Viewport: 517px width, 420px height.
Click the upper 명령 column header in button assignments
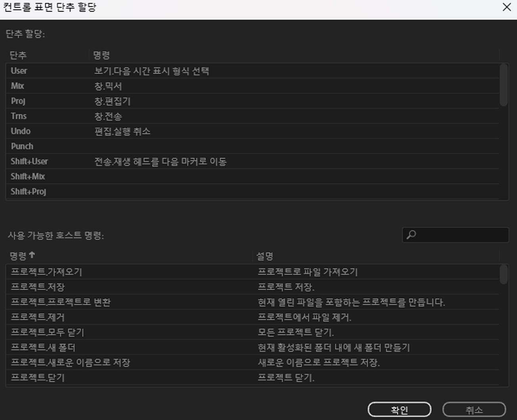point(101,55)
